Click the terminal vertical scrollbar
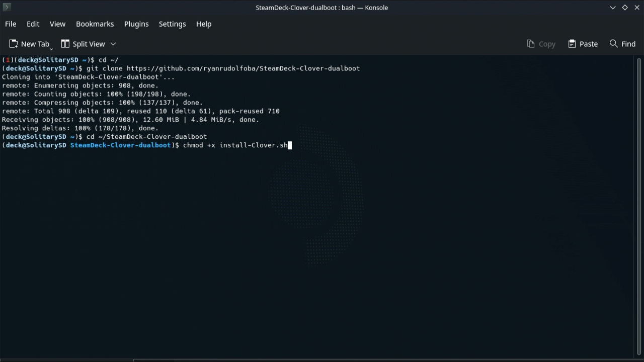644x362 pixels. (x=639, y=201)
